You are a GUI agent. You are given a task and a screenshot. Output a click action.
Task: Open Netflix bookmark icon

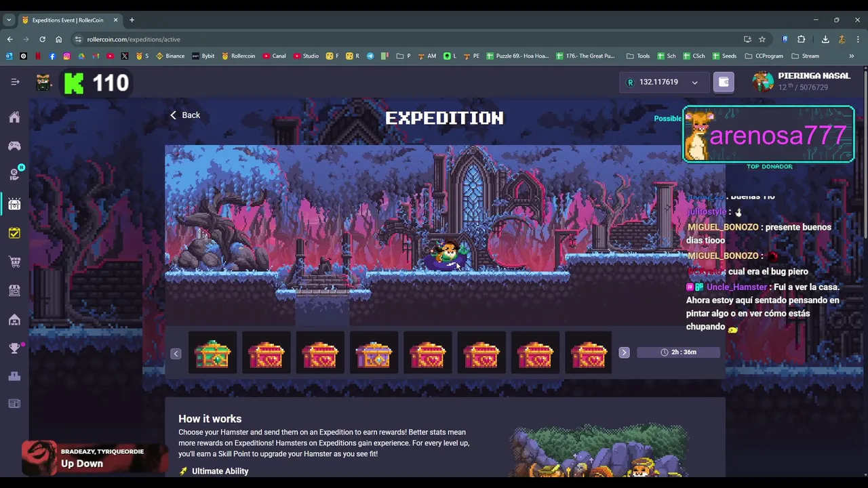point(38,56)
